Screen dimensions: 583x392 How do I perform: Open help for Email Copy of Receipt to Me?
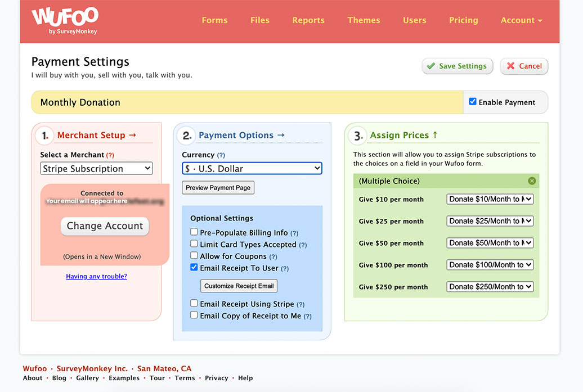(x=307, y=317)
